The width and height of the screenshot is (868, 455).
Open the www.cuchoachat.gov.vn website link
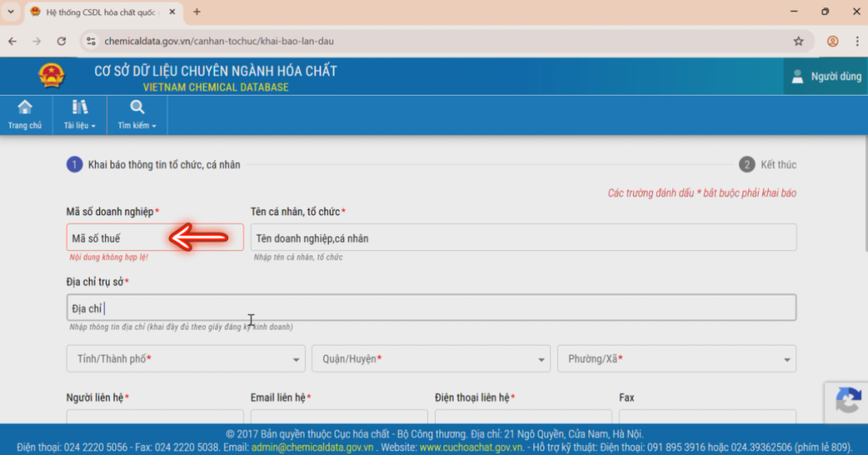[471, 447]
